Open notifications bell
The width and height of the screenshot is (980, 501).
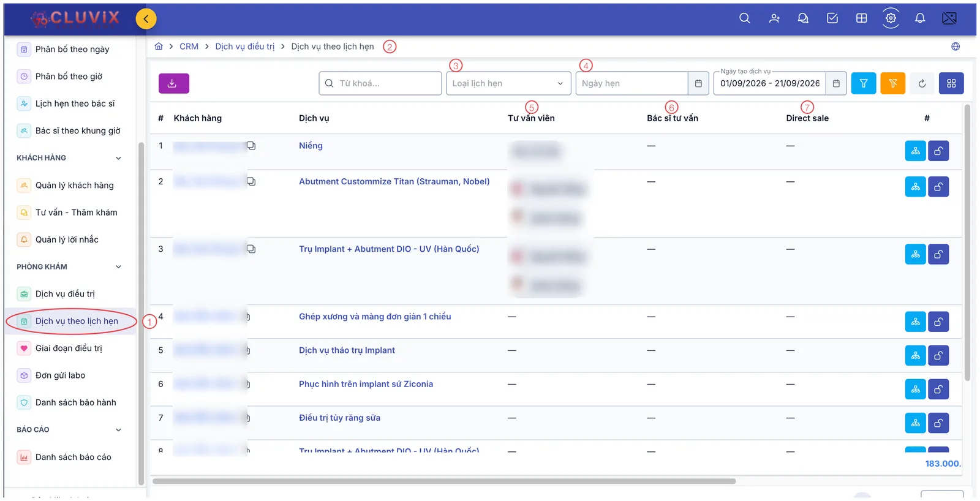920,18
